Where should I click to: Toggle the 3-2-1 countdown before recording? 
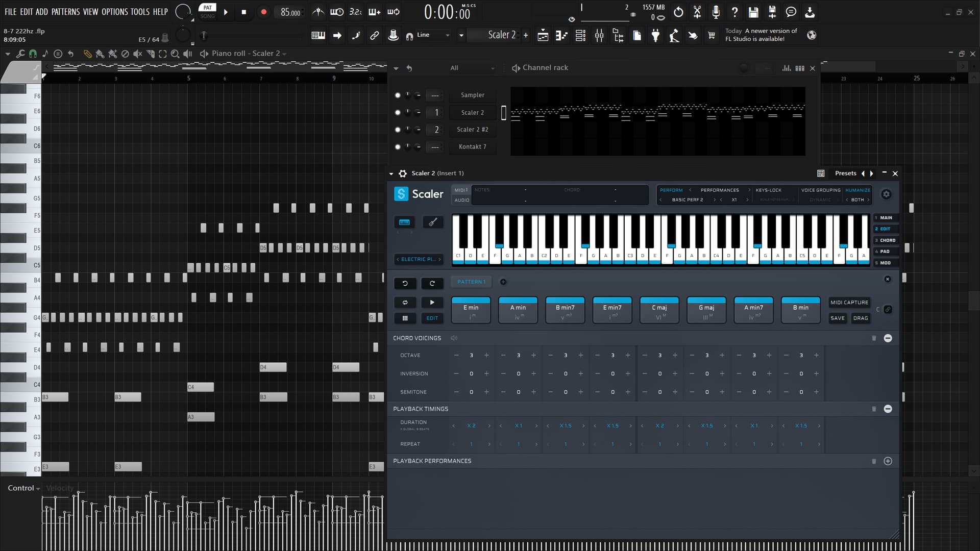pyautogui.click(x=356, y=12)
